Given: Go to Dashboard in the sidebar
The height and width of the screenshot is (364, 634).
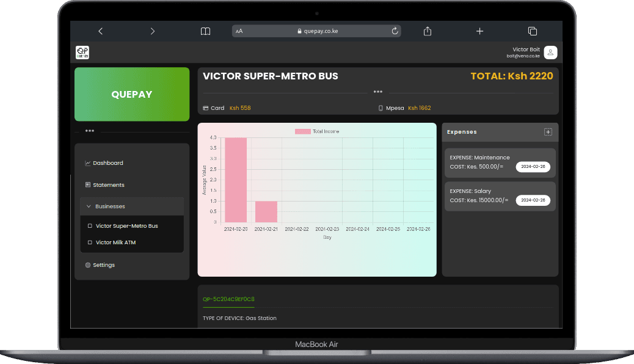Looking at the screenshot, I should [108, 162].
